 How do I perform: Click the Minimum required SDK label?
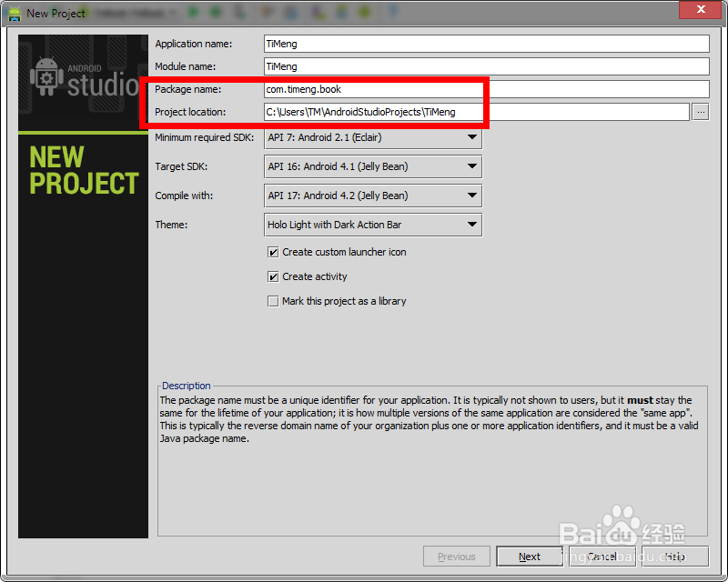tap(204, 138)
